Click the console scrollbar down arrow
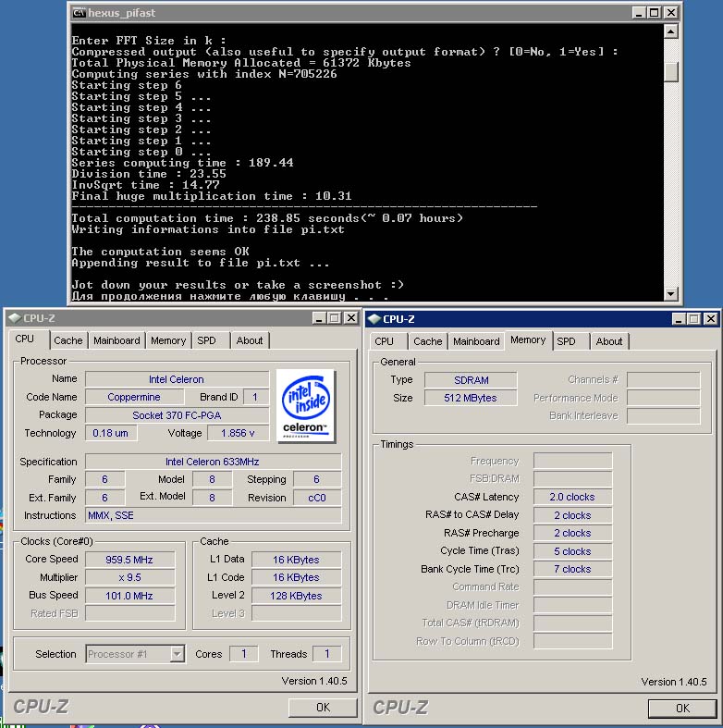Viewport: 723px width, 728px height. (671, 293)
